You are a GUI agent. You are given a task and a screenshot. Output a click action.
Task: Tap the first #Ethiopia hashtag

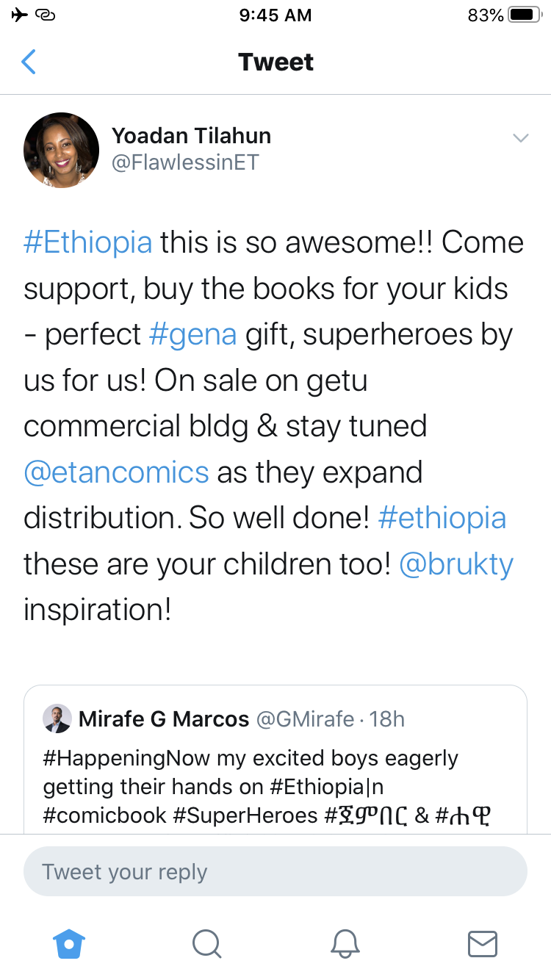tap(88, 242)
